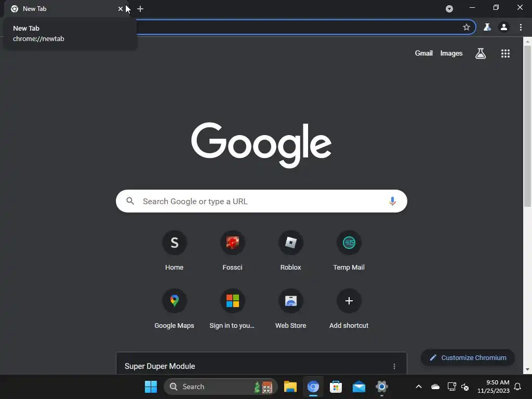Open the Chromium three-dot menu

(521, 27)
